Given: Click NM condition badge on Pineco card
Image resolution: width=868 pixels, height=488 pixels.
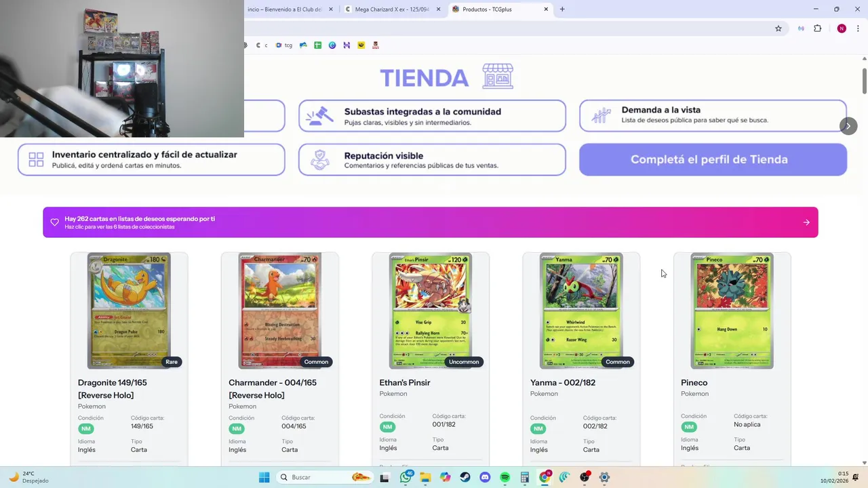Looking at the screenshot, I should click(689, 427).
